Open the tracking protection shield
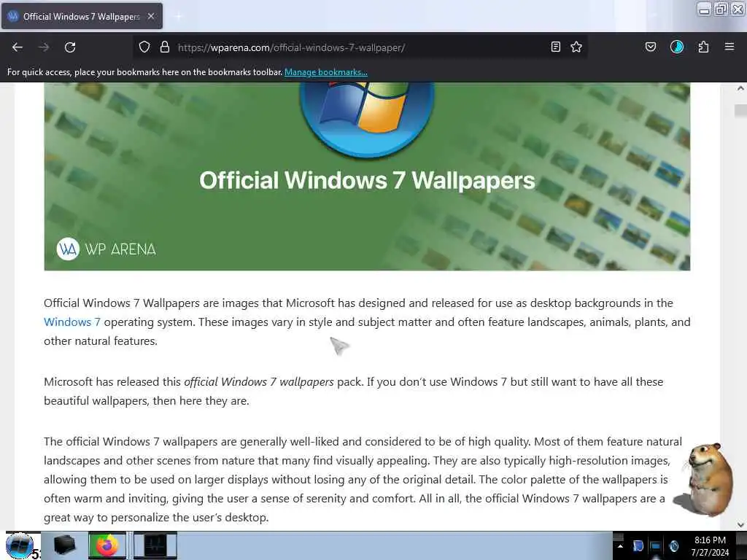Screen dimensions: 747x560 coord(144,47)
